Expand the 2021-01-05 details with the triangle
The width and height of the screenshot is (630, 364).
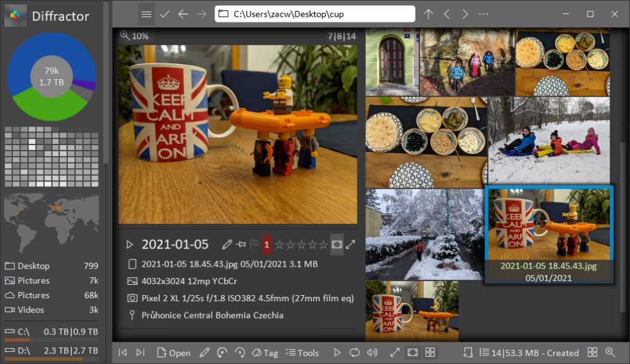point(129,244)
